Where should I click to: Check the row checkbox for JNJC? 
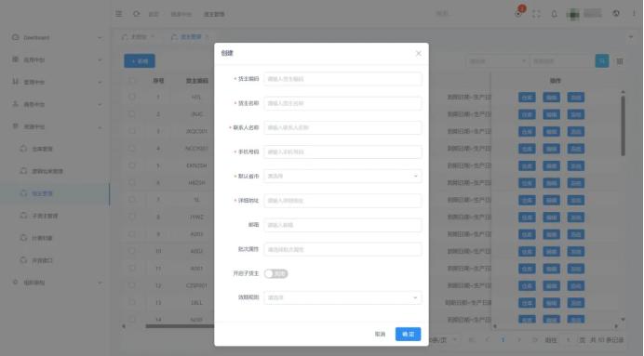[x=132, y=113]
